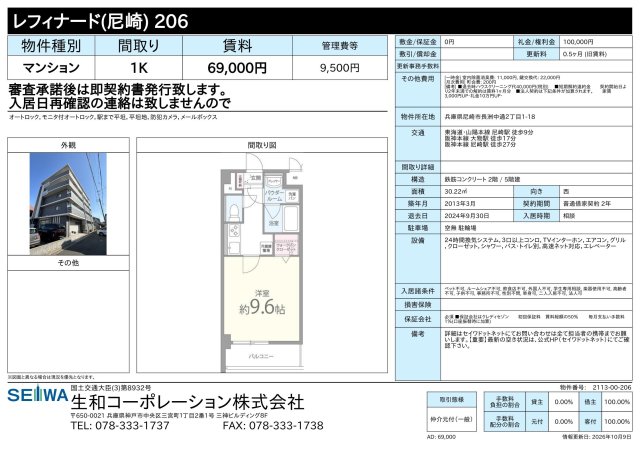Screen dimensions: 640x452
Task: Select the management fee 9,500円
Action: coord(340,68)
